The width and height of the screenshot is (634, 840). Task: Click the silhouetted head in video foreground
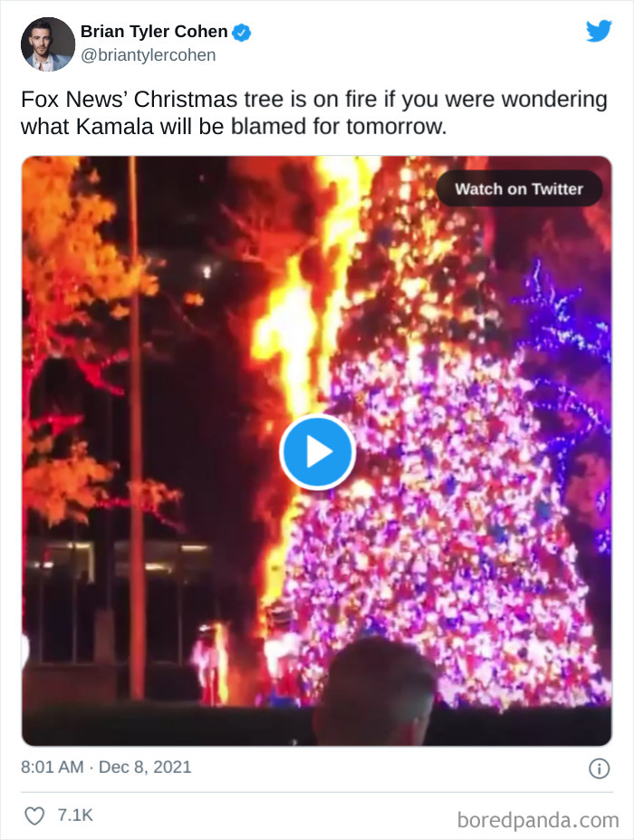375,691
